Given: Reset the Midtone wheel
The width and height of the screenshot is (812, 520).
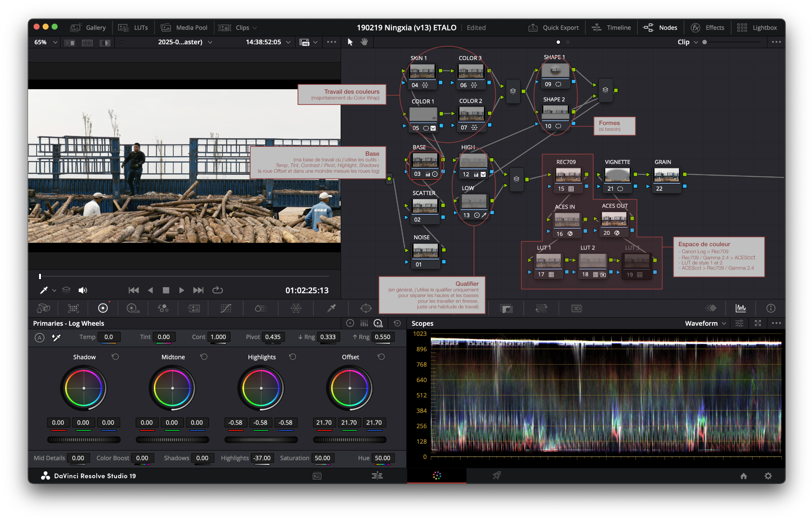Looking at the screenshot, I should (204, 357).
